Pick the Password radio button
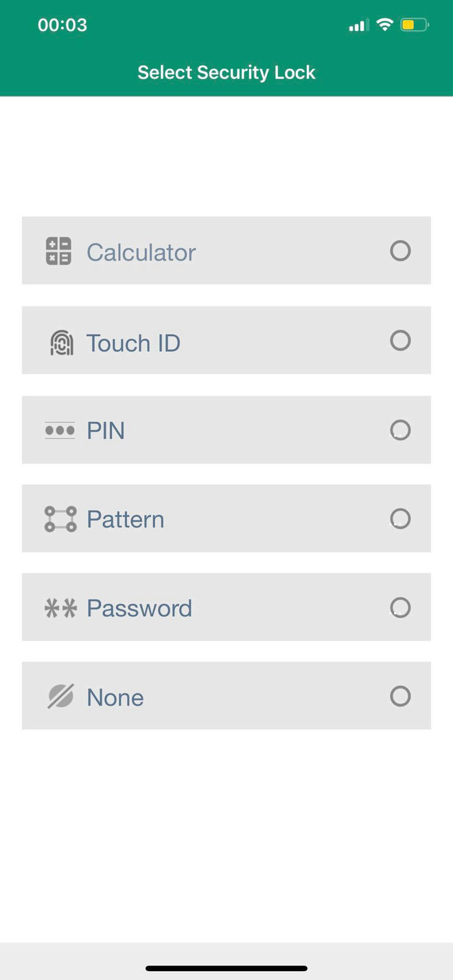Viewport: 453px width, 980px height. click(400, 608)
